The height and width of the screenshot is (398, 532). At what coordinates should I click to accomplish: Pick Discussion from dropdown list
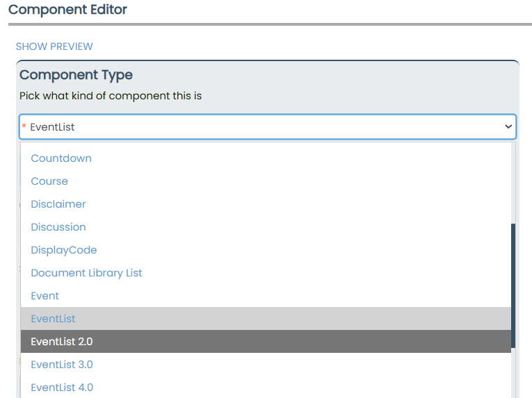coord(58,227)
